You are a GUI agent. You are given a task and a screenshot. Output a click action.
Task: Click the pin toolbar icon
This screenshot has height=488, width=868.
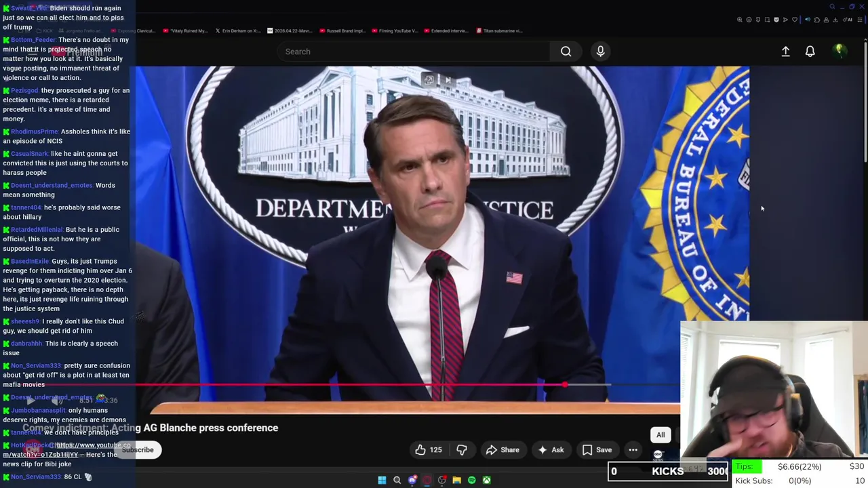(x=758, y=20)
